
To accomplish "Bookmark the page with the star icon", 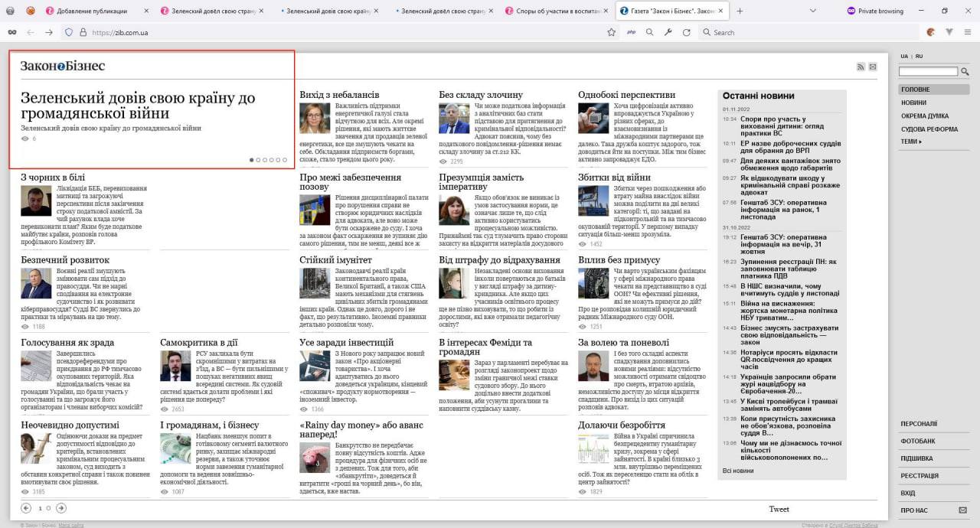I will (611, 32).
